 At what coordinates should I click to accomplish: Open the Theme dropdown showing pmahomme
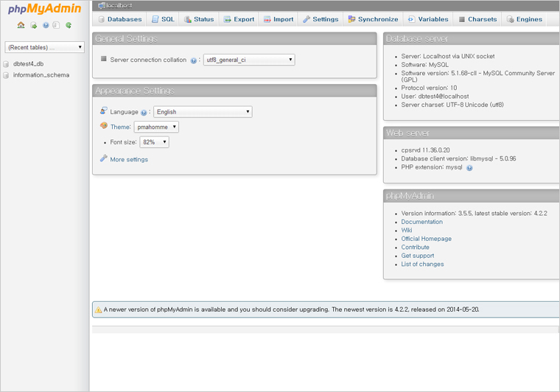pyautogui.click(x=156, y=127)
